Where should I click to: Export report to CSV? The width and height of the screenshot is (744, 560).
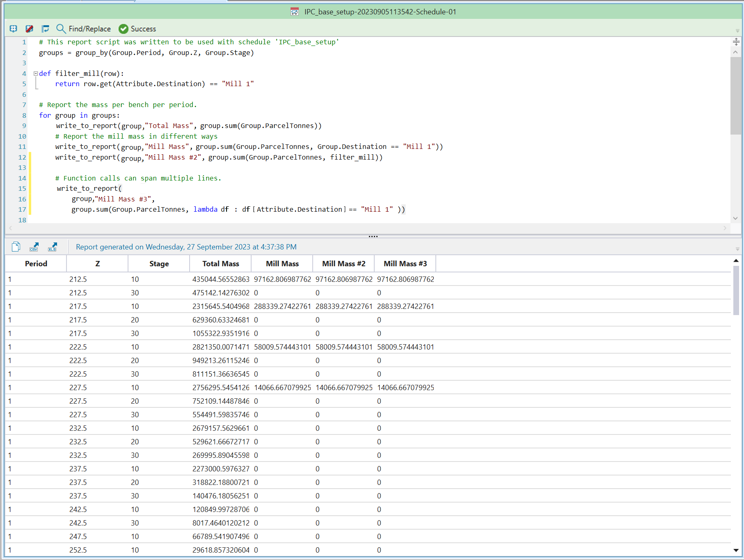point(34,247)
